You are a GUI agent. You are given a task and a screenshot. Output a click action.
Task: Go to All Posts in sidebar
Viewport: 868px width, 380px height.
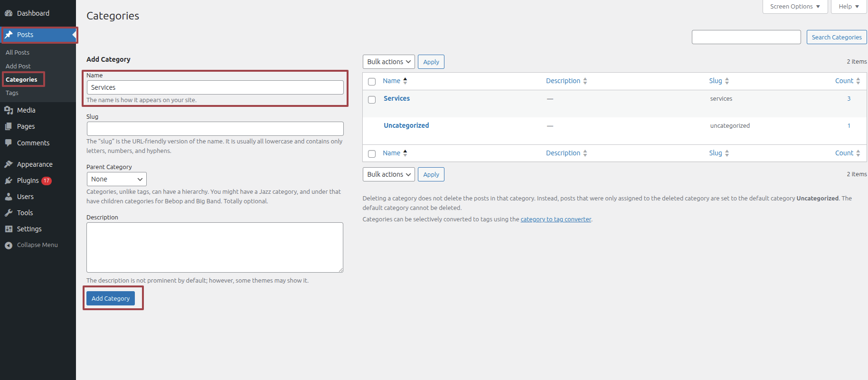click(18, 53)
